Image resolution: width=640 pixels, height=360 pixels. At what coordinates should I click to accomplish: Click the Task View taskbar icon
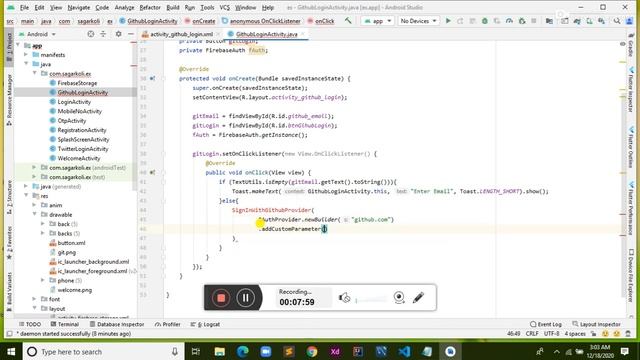tap(196, 352)
